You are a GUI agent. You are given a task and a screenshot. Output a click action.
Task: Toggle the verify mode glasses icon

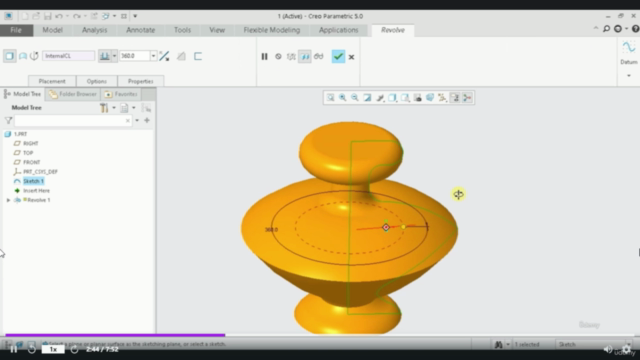click(318, 57)
